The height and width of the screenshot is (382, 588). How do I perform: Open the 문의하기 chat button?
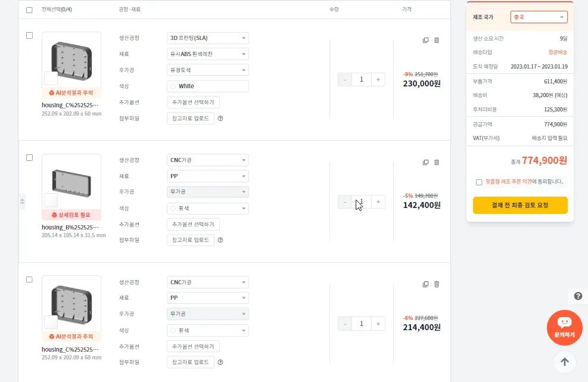pos(564,328)
